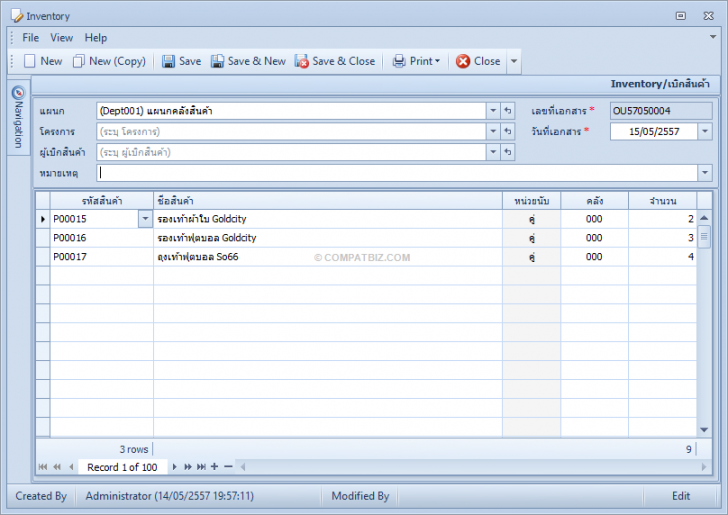
Task: Open the View menu
Action: coord(61,38)
